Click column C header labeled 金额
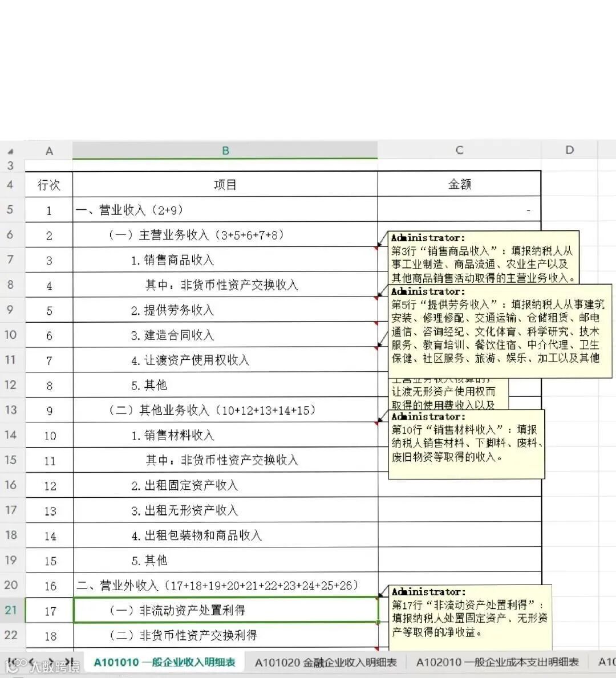 coord(459,150)
